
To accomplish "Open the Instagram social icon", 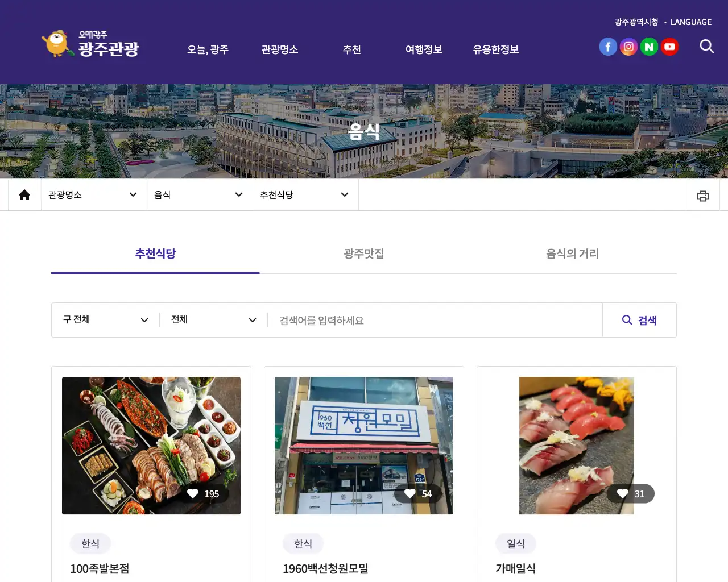I will click(x=628, y=47).
